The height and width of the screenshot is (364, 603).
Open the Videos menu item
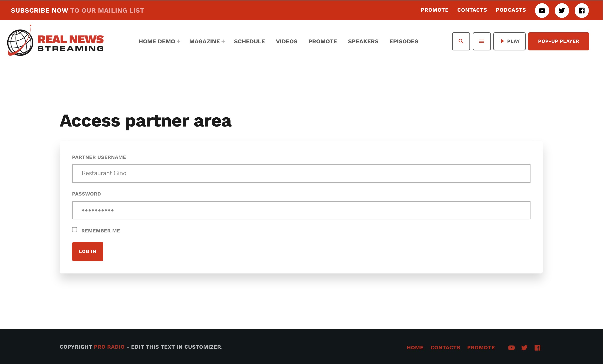287,41
